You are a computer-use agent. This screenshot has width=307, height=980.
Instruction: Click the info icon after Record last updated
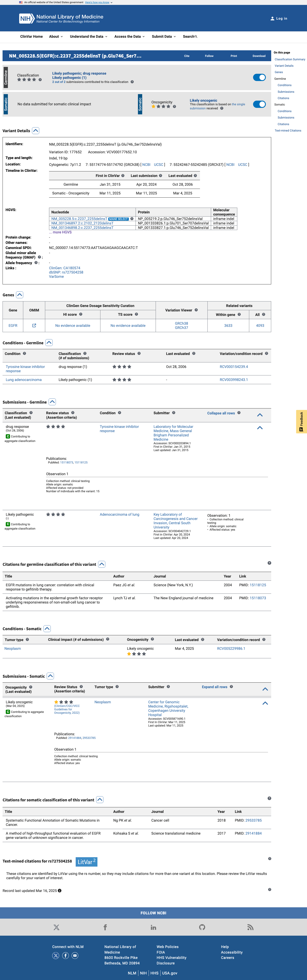(x=60, y=891)
